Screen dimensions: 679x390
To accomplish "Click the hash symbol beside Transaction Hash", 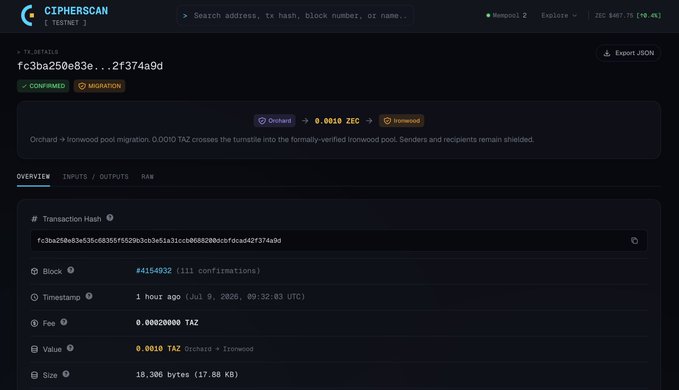I will click(x=34, y=219).
